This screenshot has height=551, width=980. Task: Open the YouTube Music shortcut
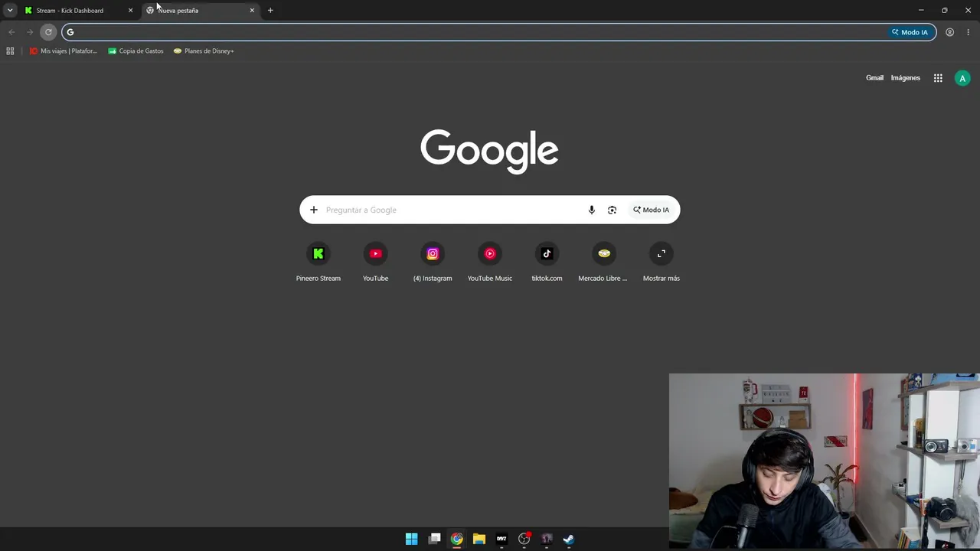coord(490,262)
